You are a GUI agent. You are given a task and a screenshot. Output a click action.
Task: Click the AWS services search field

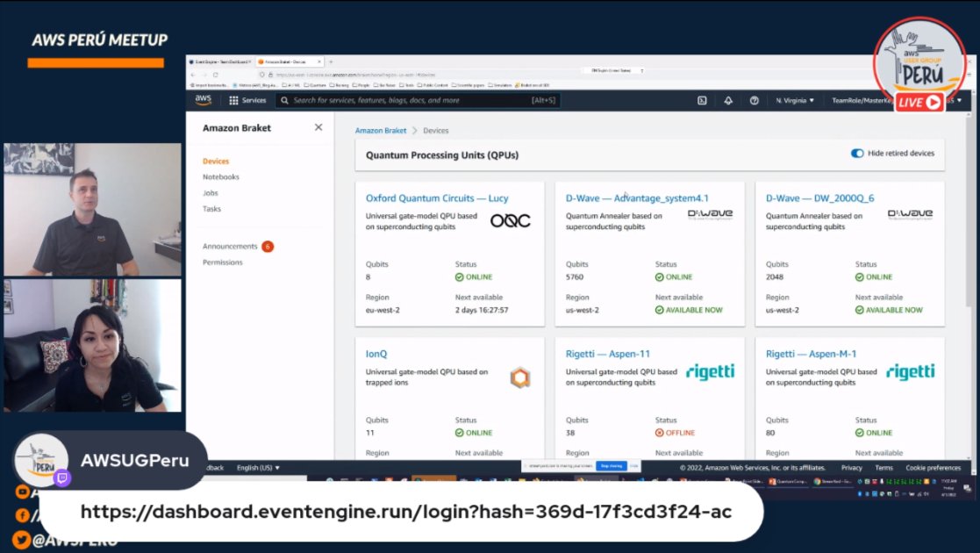(x=418, y=100)
